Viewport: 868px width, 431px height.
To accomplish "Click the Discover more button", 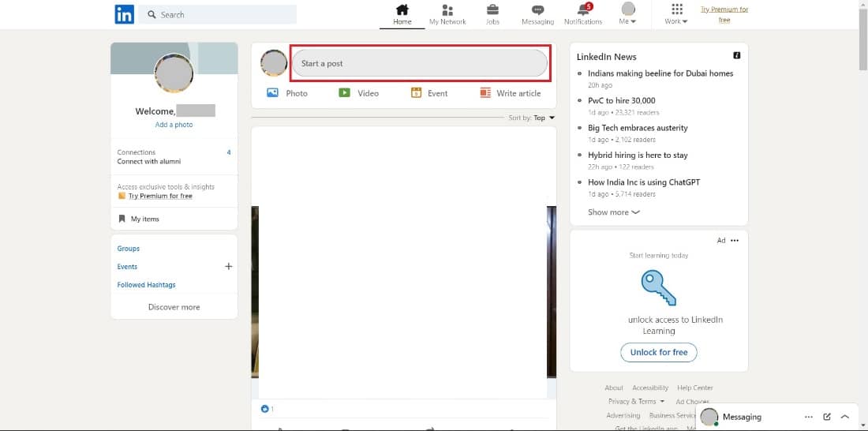I will coord(174,307).
